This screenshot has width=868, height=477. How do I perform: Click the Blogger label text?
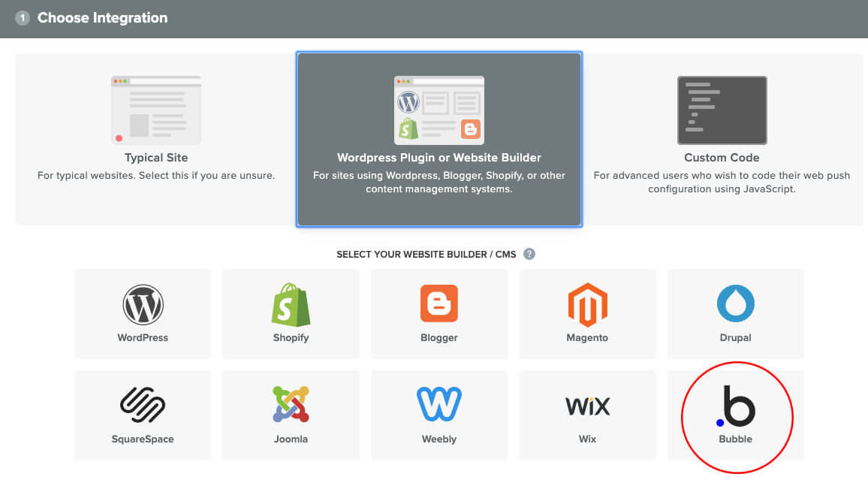[x=439, y=338]
